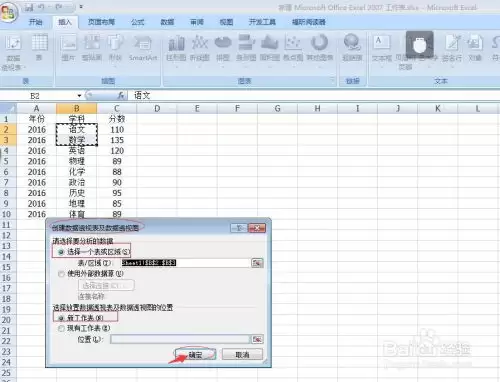
Task: Open the Picture insert tool
Action: pyautogui.click(x=68, y=47)
